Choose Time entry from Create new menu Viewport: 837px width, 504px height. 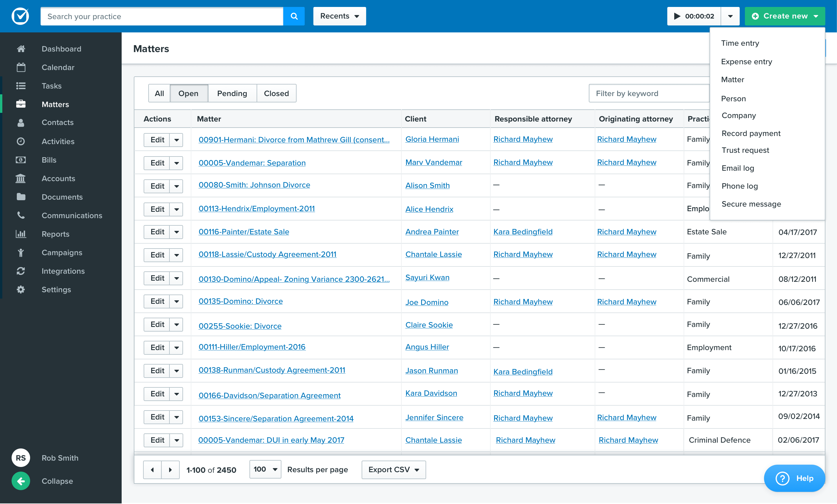pyautogui.click(x=740, y=43)
